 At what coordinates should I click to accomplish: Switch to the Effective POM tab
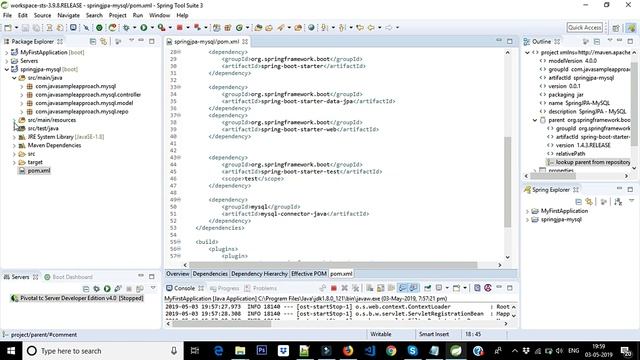pos(309,274)
